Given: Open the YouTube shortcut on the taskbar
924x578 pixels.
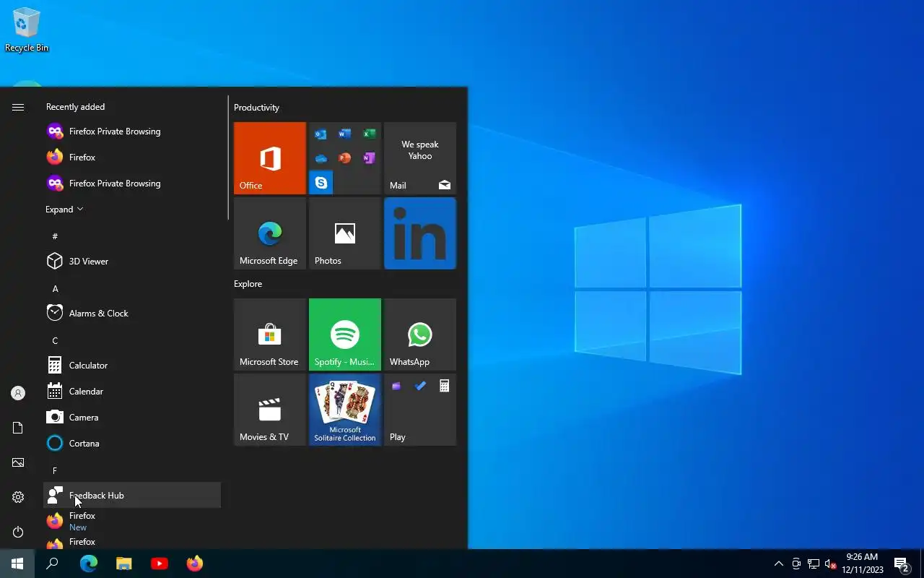Looking at the screenshot, I should 160,564.
